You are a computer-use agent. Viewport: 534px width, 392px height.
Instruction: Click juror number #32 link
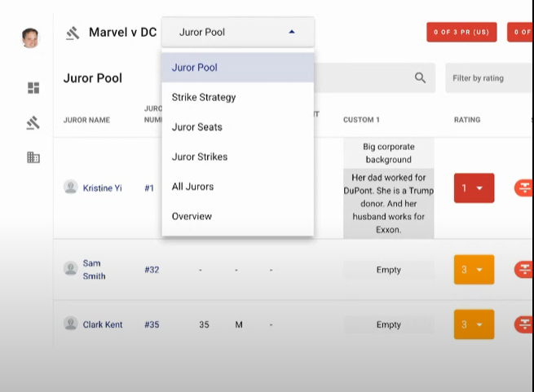tap(152, 270)
